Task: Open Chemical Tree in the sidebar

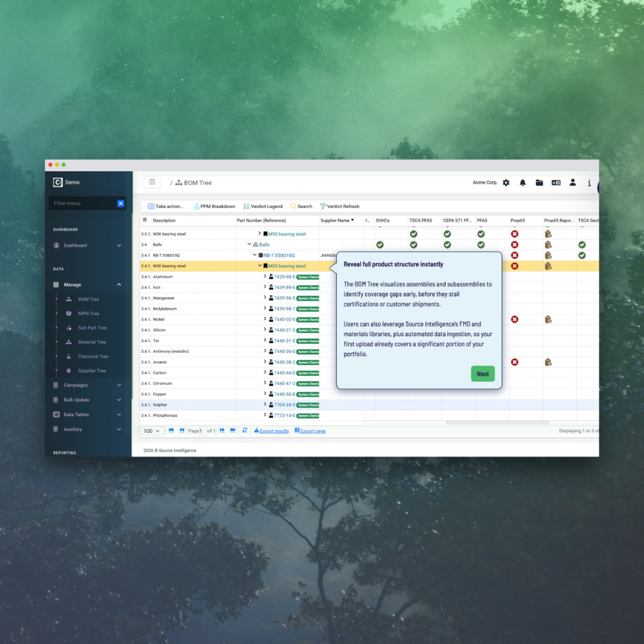Action: click(x=93, y=357)
